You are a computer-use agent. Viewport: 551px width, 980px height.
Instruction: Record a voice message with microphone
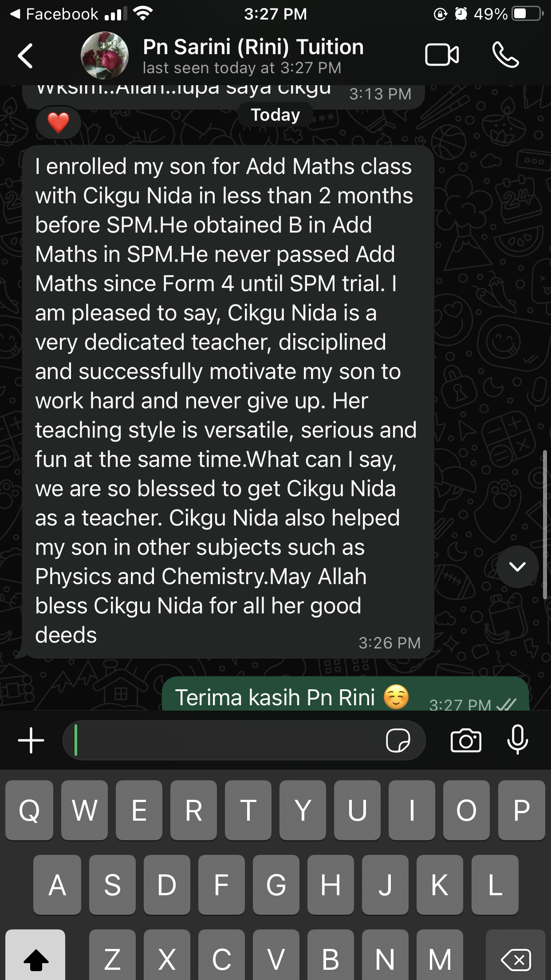pyautogui.click(x=517, y=739)
